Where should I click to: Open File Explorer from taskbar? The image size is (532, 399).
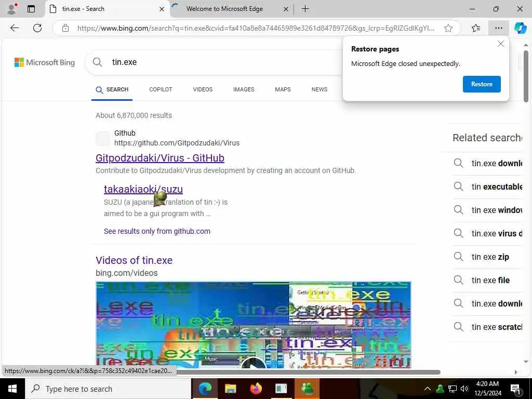[x=230, y=389]
